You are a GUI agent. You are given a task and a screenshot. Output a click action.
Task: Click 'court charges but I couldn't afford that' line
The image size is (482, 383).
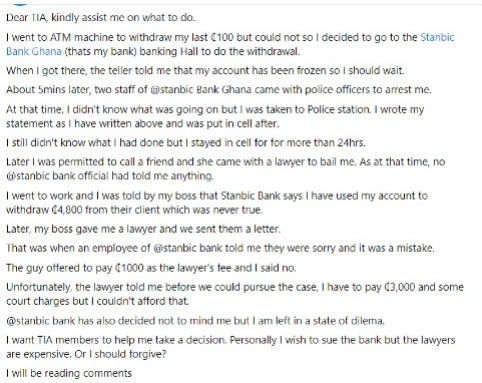coord(97,301)
